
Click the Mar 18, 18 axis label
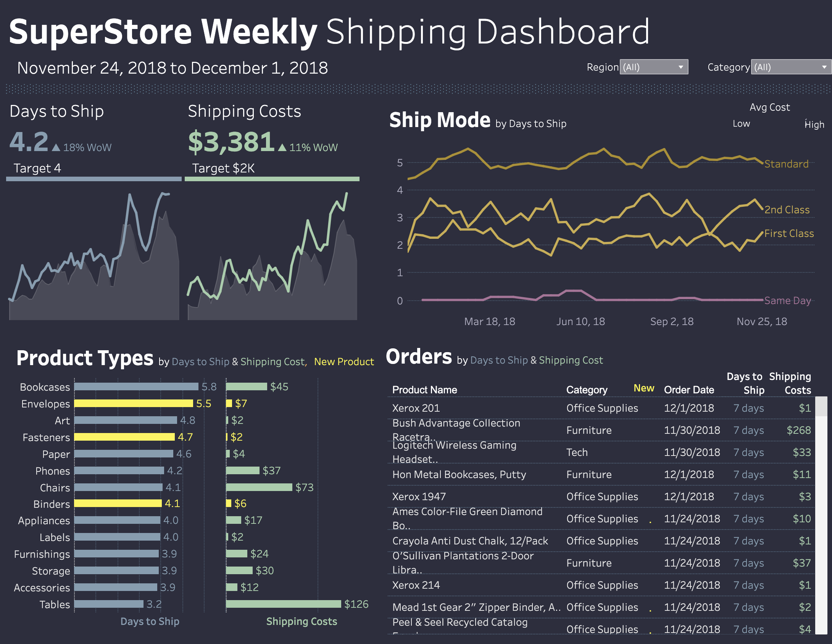489,321
